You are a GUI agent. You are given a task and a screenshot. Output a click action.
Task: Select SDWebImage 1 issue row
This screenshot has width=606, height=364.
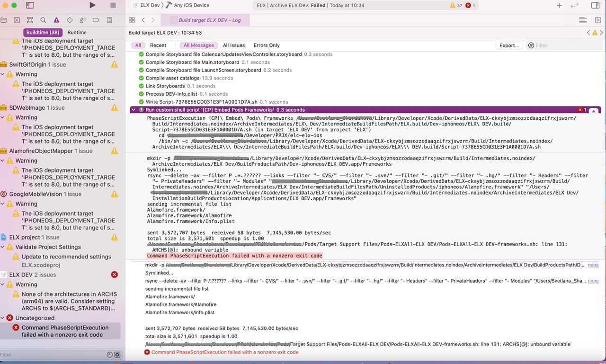(x=60, y=107)
